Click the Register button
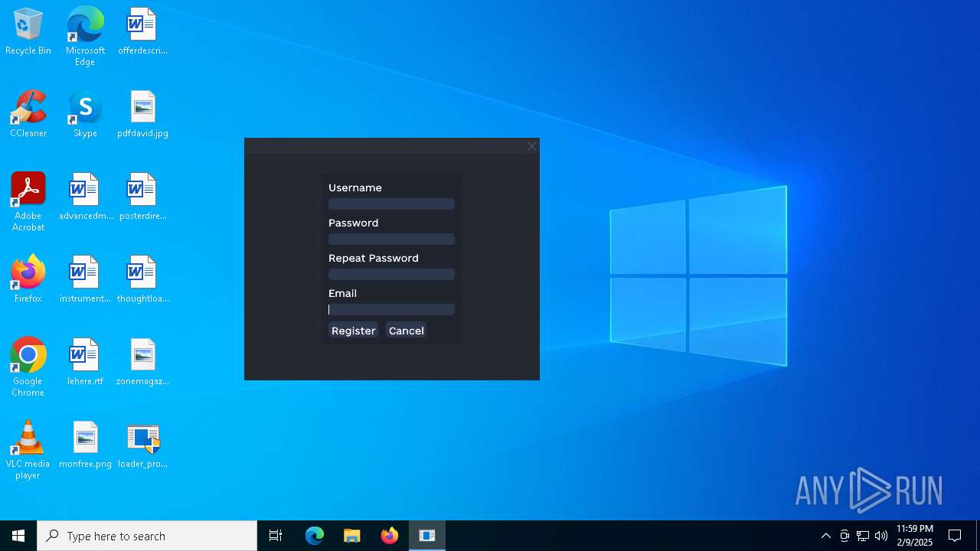This screenshot has width=980, height=551. tap(353, 331)
